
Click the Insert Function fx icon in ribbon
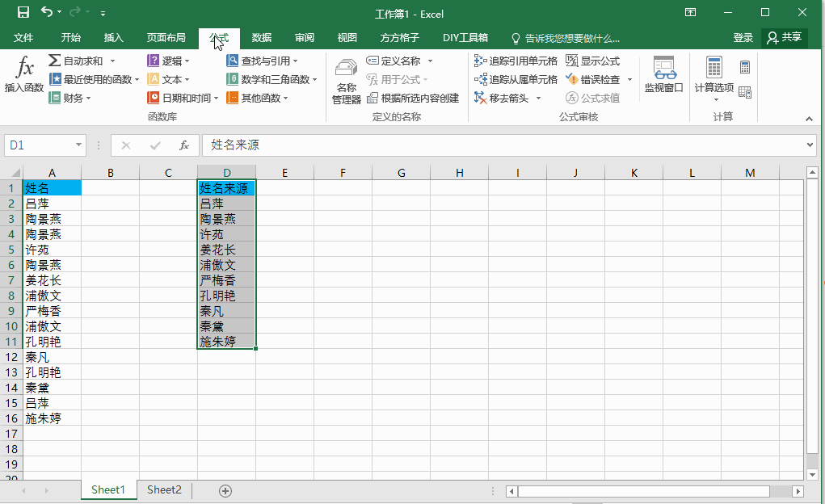24,67
